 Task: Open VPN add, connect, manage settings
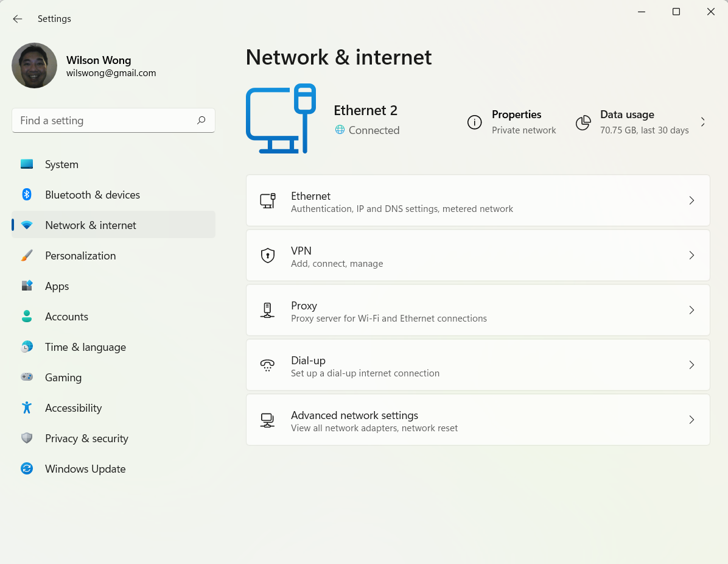[x=478, y=256]
